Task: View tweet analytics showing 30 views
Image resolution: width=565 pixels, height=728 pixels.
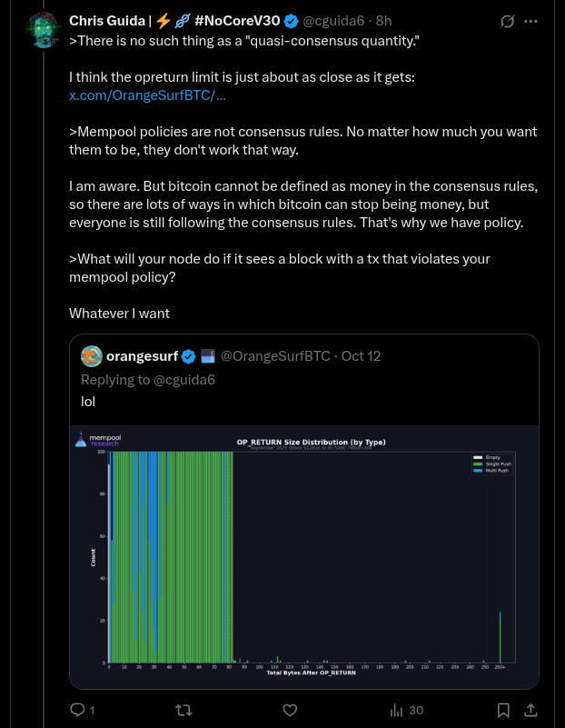Action: [406, 710]
